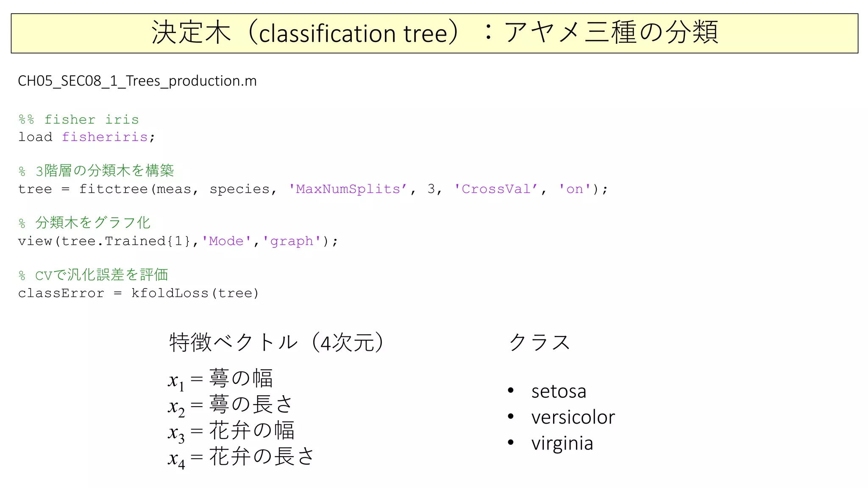Click the 'fitctree' code line
The height and width of the screenshot is (488, 868).
(313, 189)
